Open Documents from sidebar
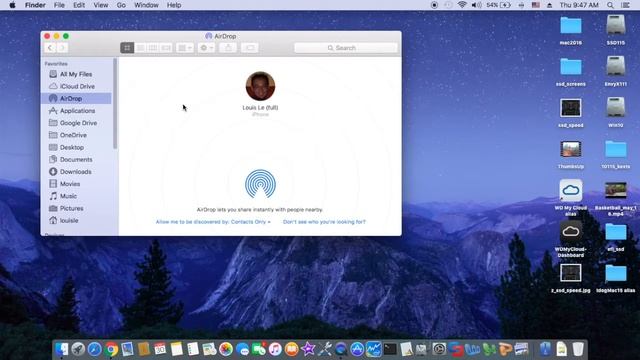 (x=76, y=160)
